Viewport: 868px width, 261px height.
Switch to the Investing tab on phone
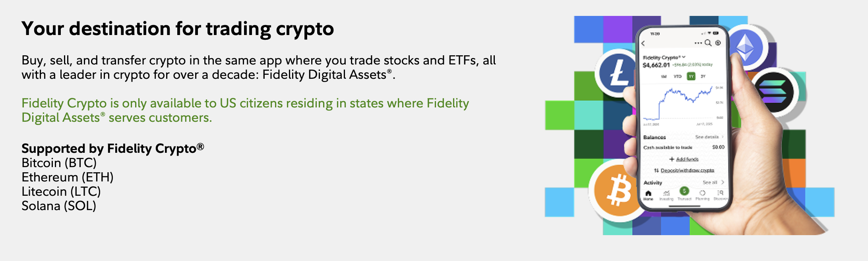click(x=666, y=195)
